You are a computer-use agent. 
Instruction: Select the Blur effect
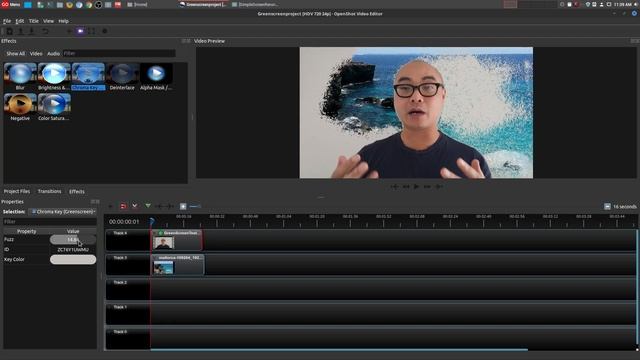pyautogui.click(x=20, y=77)
